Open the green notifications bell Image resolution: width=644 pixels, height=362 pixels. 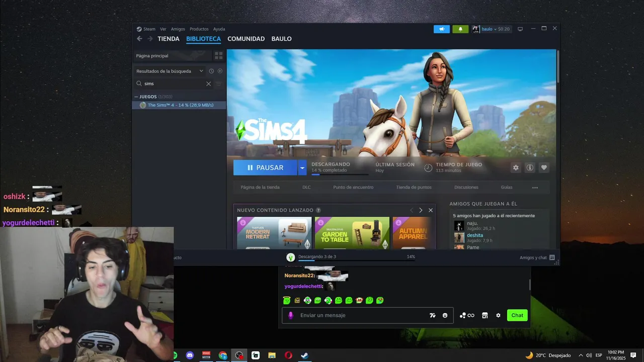[x=460, y=29]
